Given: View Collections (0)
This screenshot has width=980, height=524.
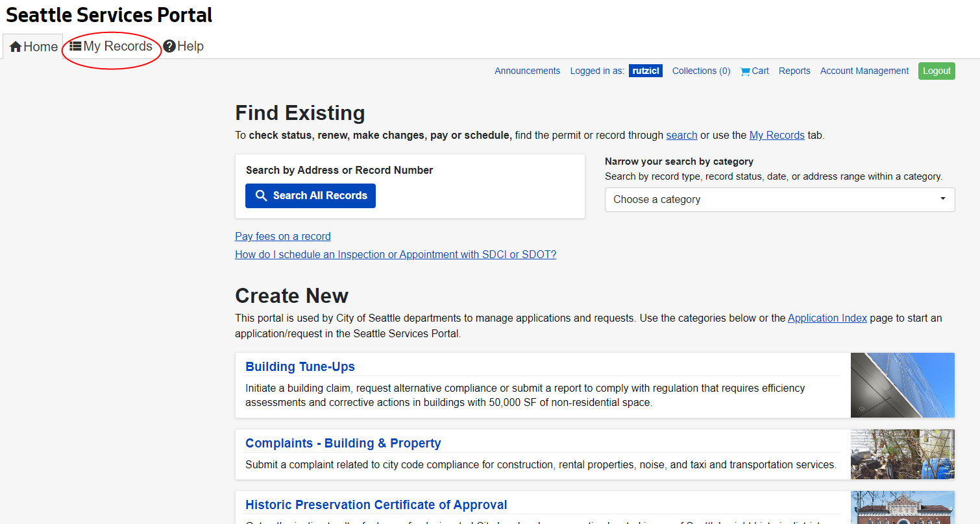Looking at the screenshot, I should point(701,71).
